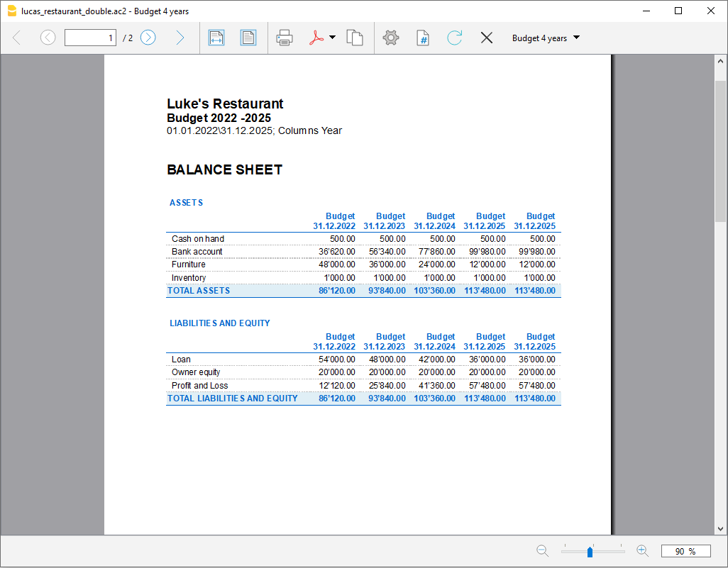Click the zoom out magnifier
This screenshot has width=728, height=568.
tap(543, 550)
